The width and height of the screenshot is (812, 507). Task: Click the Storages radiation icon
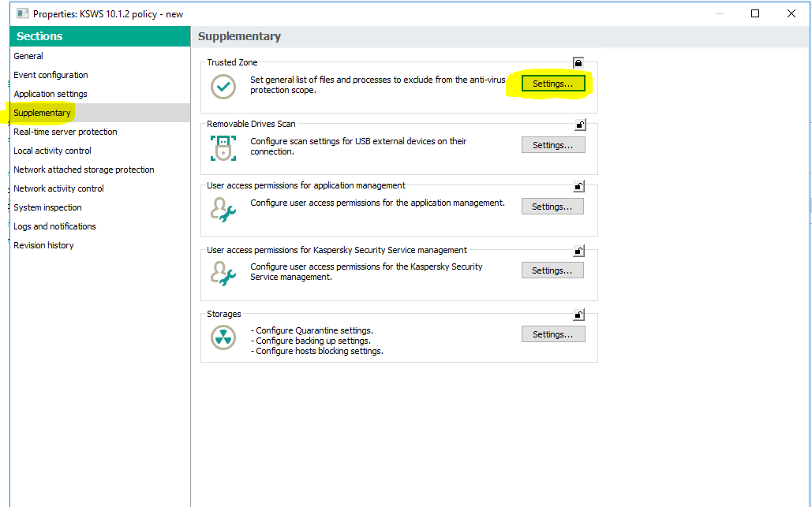[223, 337]
